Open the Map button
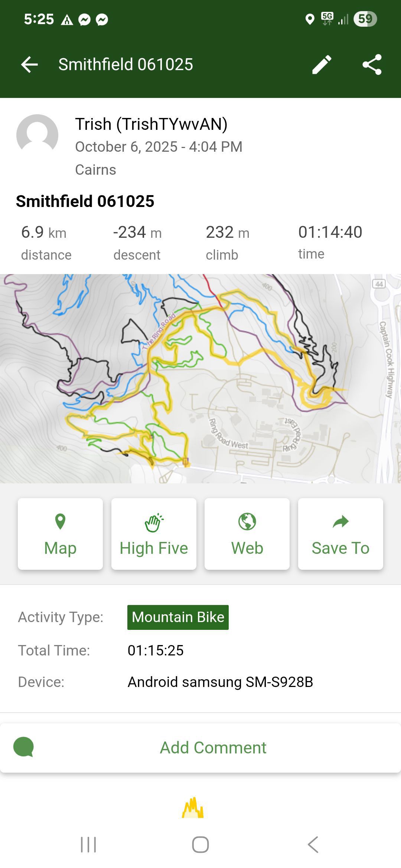This screenshot has width=401, height=868. pos(60,534)
